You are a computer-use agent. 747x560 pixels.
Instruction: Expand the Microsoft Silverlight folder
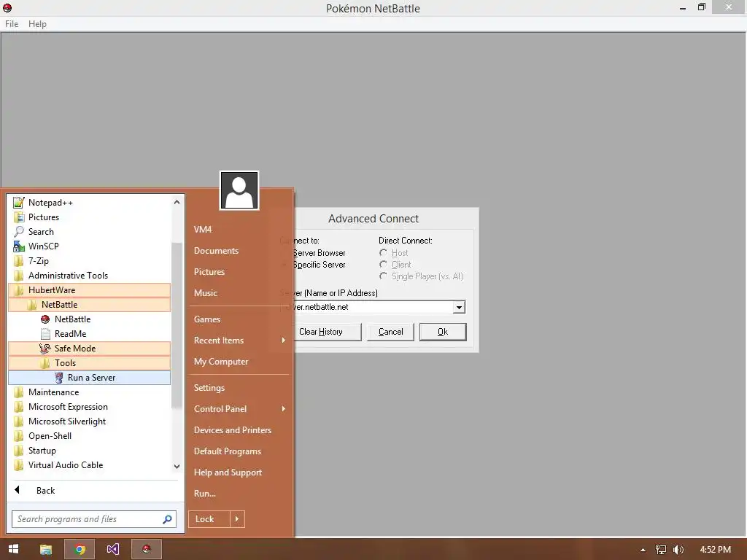click(x=89, y=421)
